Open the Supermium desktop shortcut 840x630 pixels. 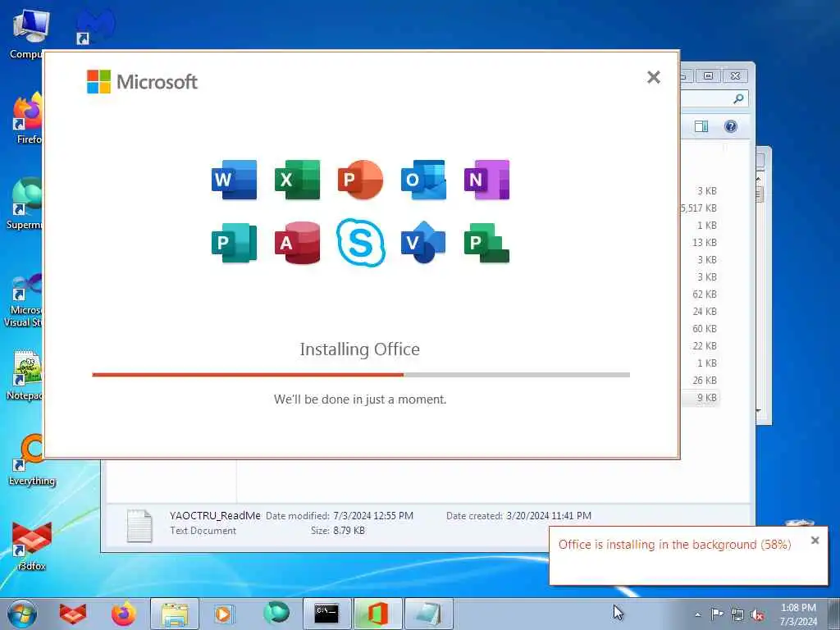[x=25, y=203]
